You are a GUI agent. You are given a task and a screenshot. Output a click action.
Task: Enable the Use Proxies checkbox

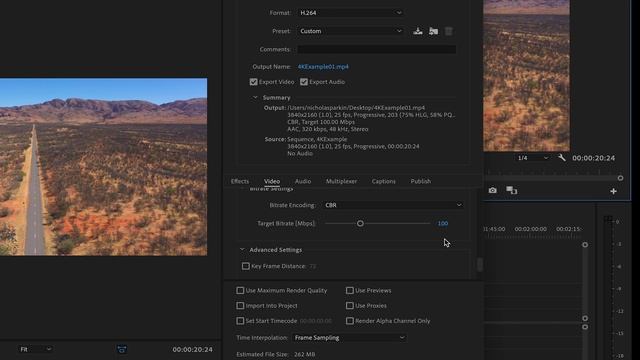(x=349, y=306)
